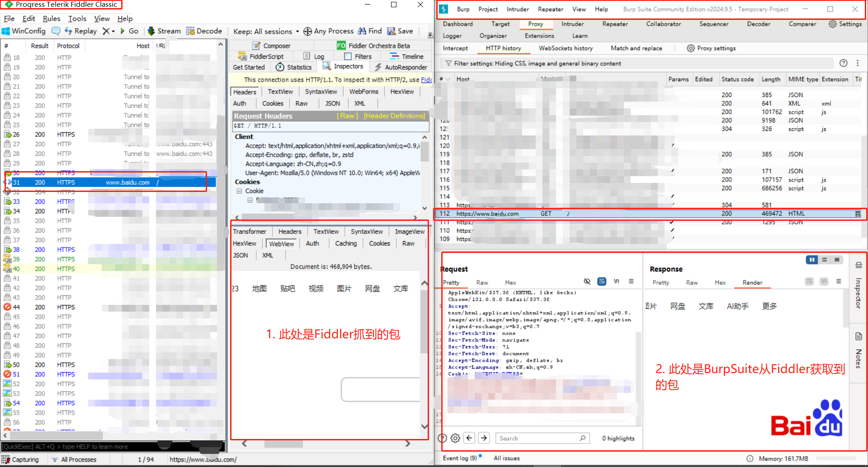
Task: Open the Inspector side panel in Burp
Action: click(859, 287)
